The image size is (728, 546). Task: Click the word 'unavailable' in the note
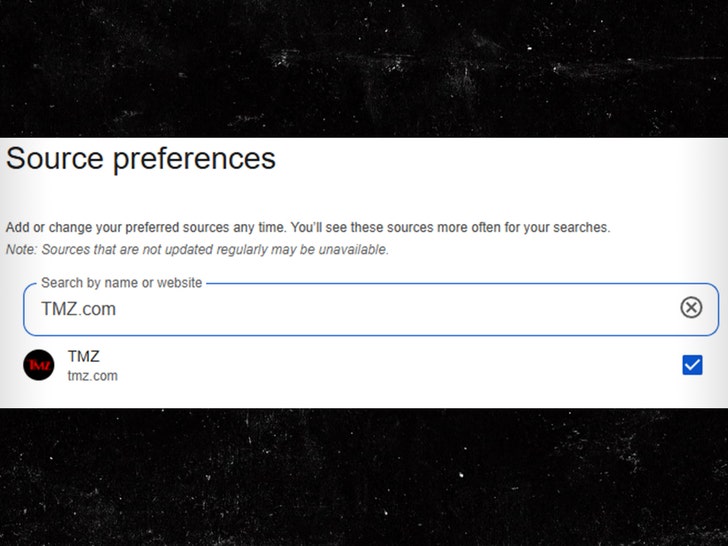(x=353, y=249)
